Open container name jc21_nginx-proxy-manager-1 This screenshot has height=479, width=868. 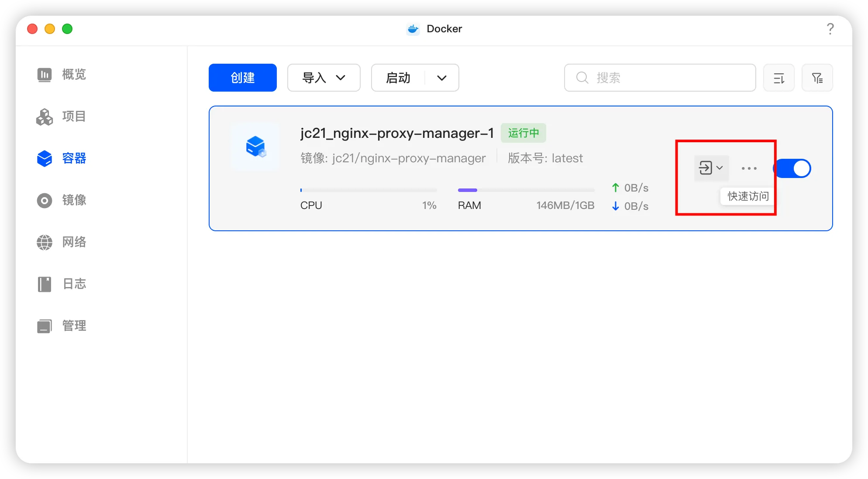pyautogui.click(x=397, y=133)
